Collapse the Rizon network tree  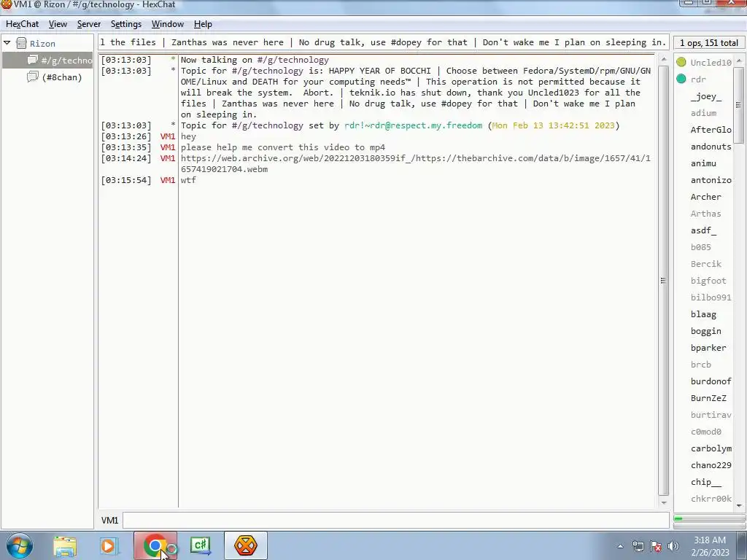(7, 43)
